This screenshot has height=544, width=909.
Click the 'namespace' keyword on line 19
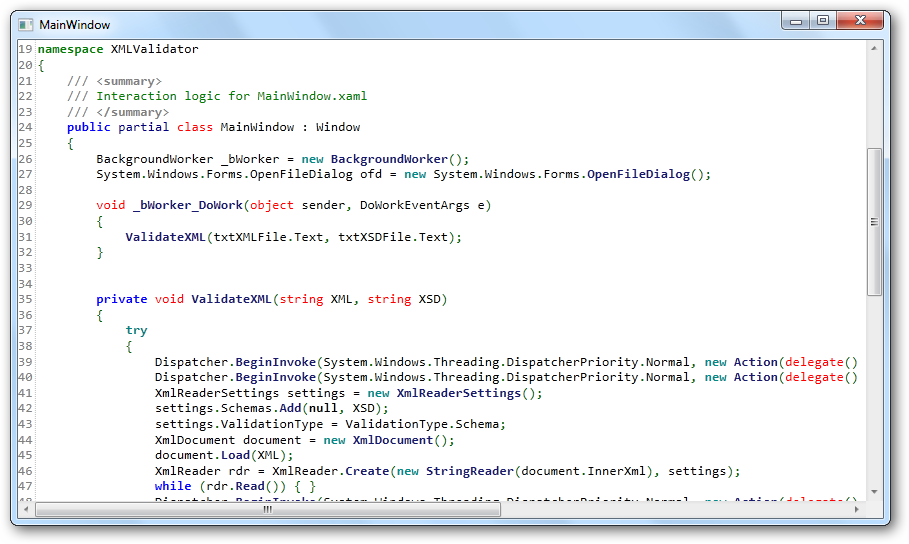[70, 49]
